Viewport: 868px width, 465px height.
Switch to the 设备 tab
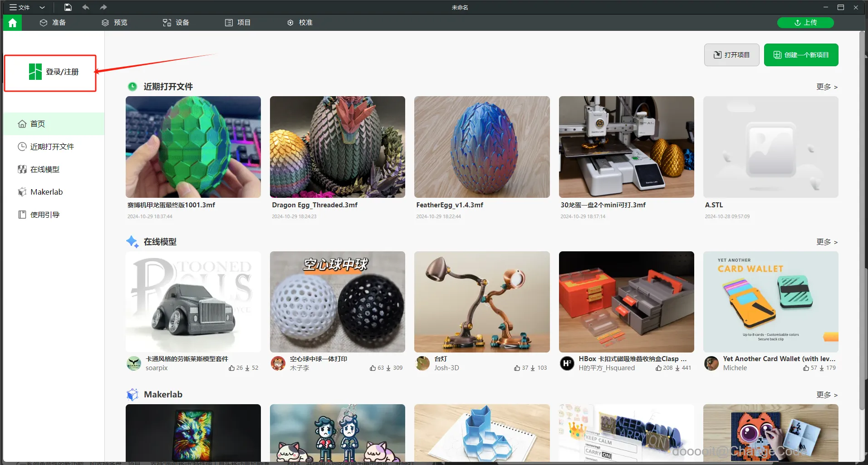pyautogui.click(x=176, y=23)
